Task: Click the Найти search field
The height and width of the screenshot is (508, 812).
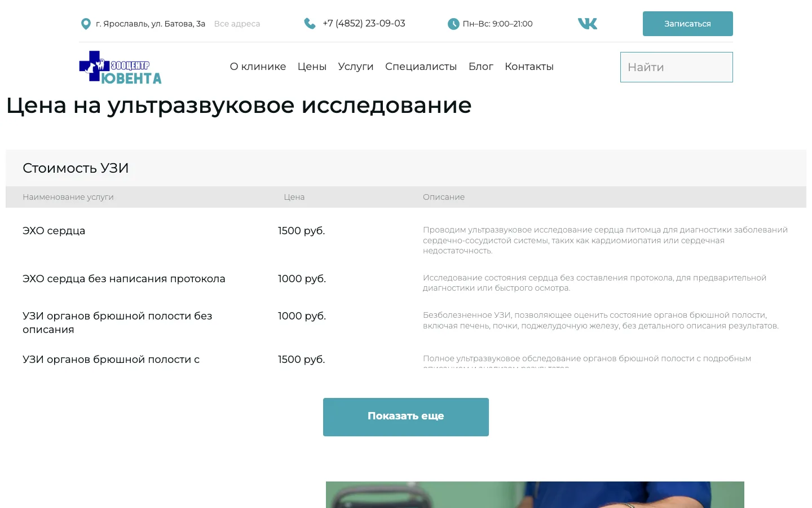Action: tap(677, 67)
